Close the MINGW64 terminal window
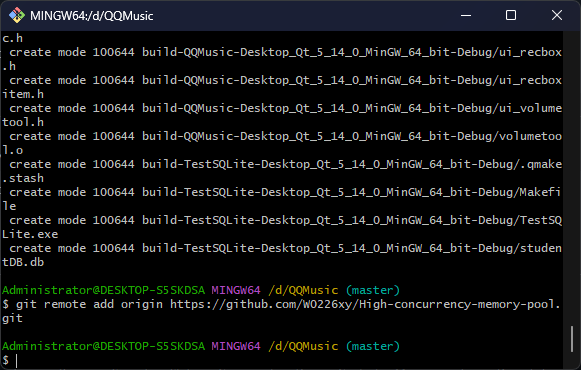Screen dimensions: 581x370 click(557, 16)
